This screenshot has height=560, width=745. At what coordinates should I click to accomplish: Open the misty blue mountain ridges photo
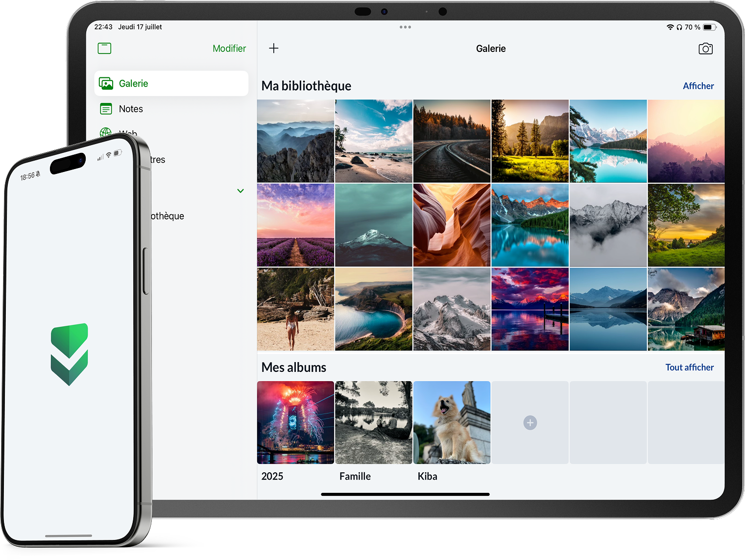pos(296,141)
